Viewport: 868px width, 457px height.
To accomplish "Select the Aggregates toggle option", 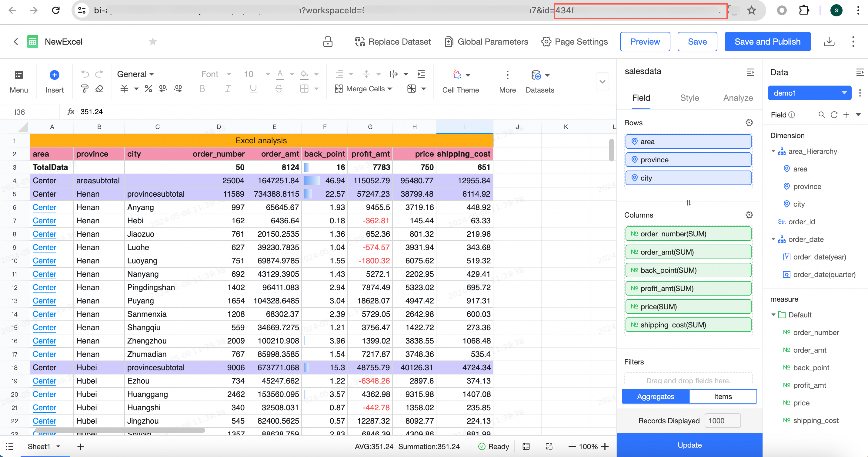I will 655,396.
